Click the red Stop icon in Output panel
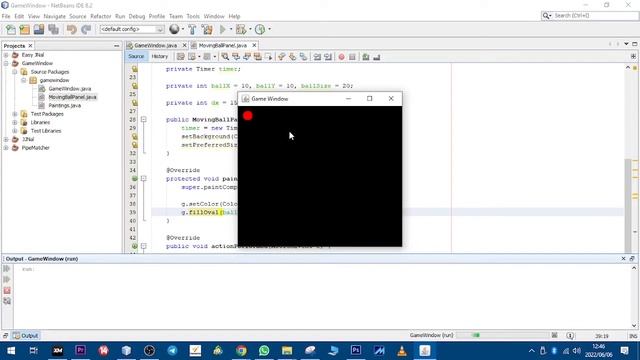This screenshot has height=360, width=640. click(x=7, y=290)
